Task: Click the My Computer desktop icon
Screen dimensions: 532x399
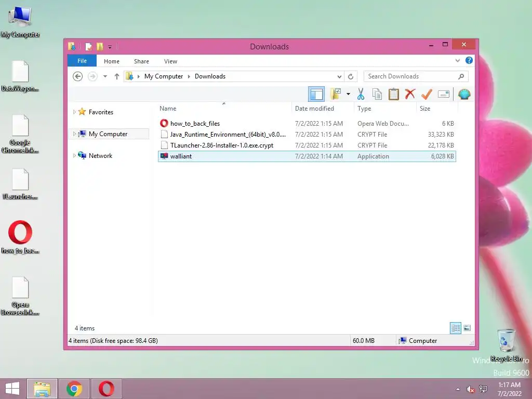Action: 20,22
